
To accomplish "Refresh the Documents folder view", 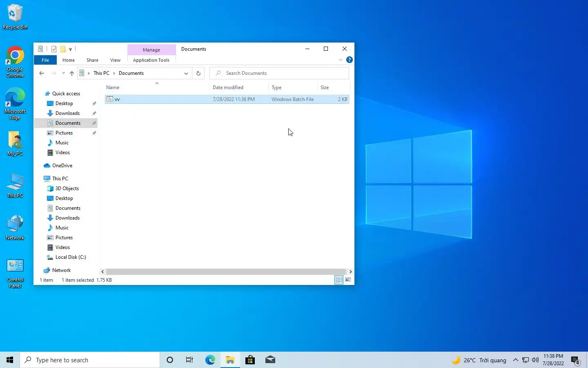I will coord(198,73).
